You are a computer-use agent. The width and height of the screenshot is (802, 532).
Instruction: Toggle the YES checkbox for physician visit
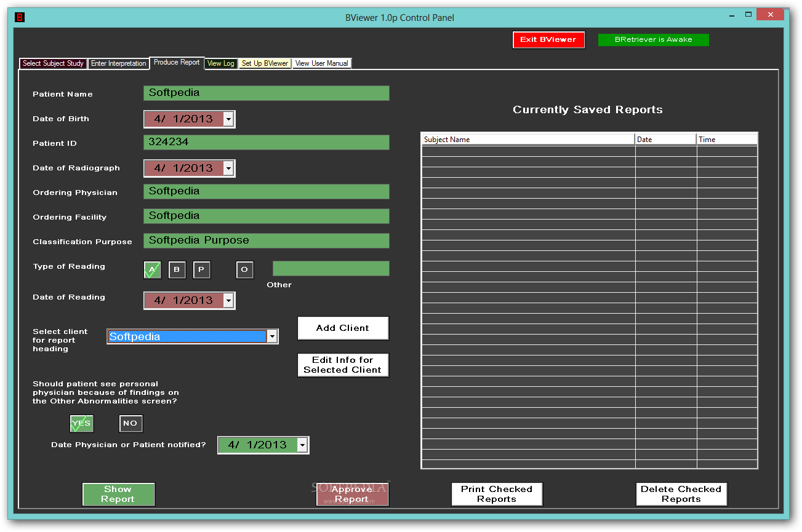tap(81, 424)
